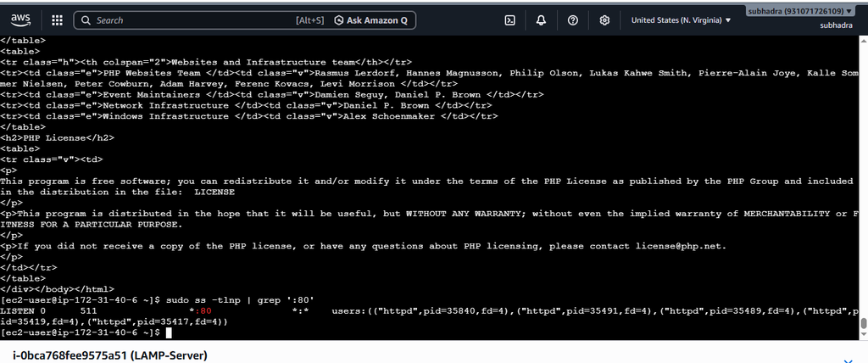Image resolution: width=868 pixels, height=363 pixels.
Task: Open the notifications bell
Action: (542, 20)
